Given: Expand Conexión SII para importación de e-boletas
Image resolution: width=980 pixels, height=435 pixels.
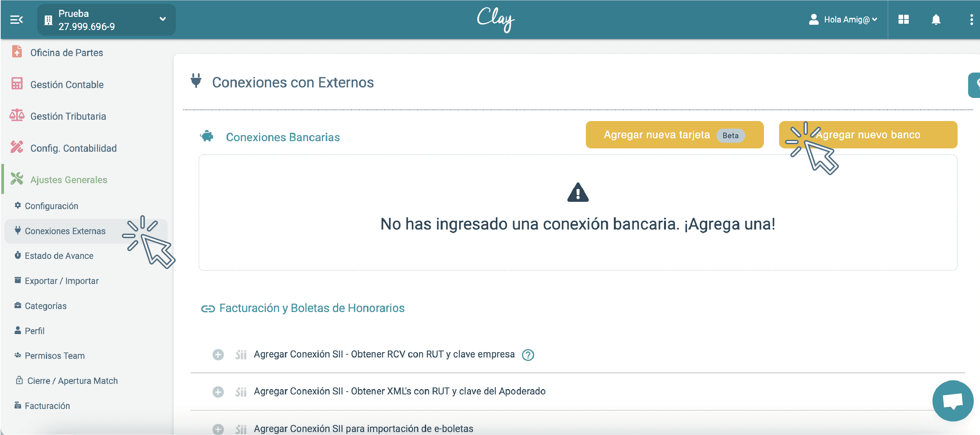Looking at the screenshot, I should point(218,428).
